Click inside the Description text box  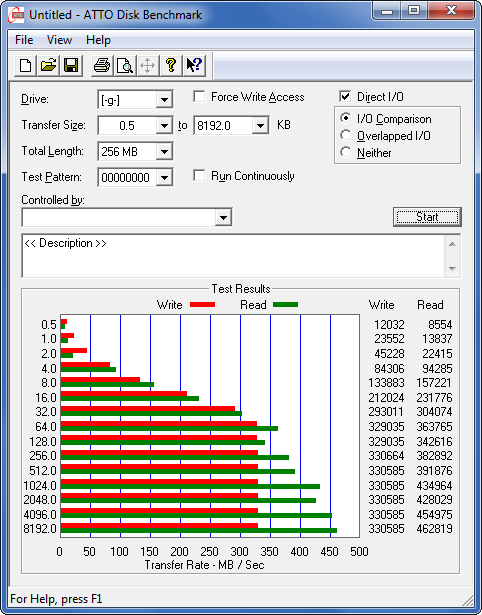233,256
